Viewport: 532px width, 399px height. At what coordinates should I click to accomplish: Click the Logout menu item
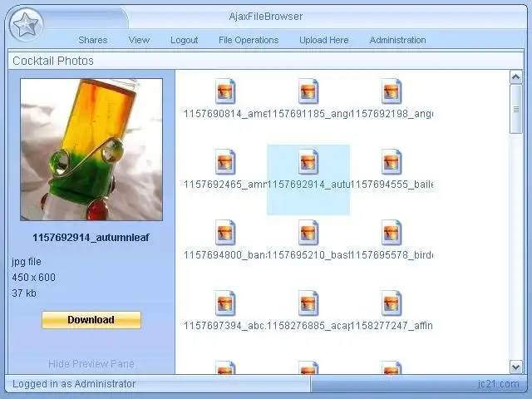tap(184, 40)
